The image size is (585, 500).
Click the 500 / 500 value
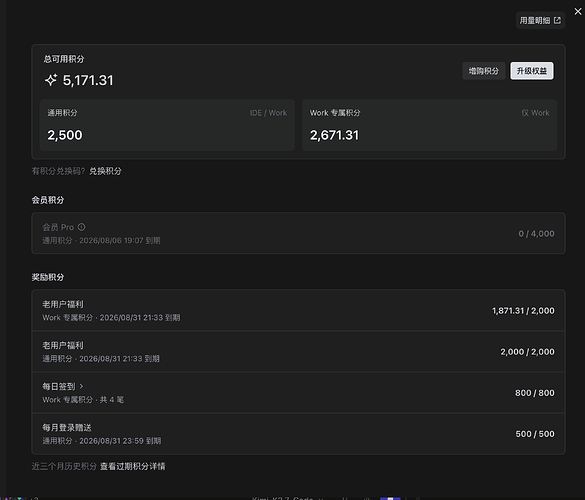[x=535, y=434]
